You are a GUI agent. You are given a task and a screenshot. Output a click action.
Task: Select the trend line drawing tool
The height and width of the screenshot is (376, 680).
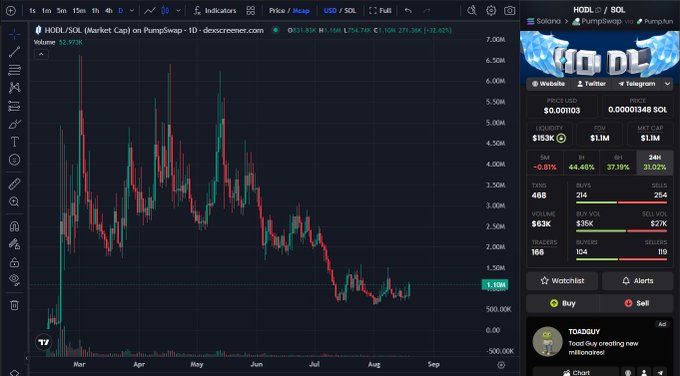coord(14,52)
